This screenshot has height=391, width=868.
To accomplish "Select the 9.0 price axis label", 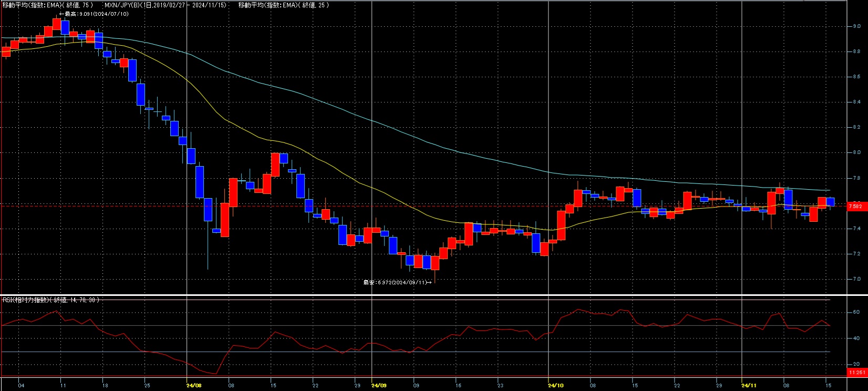I will pos(856,26).
